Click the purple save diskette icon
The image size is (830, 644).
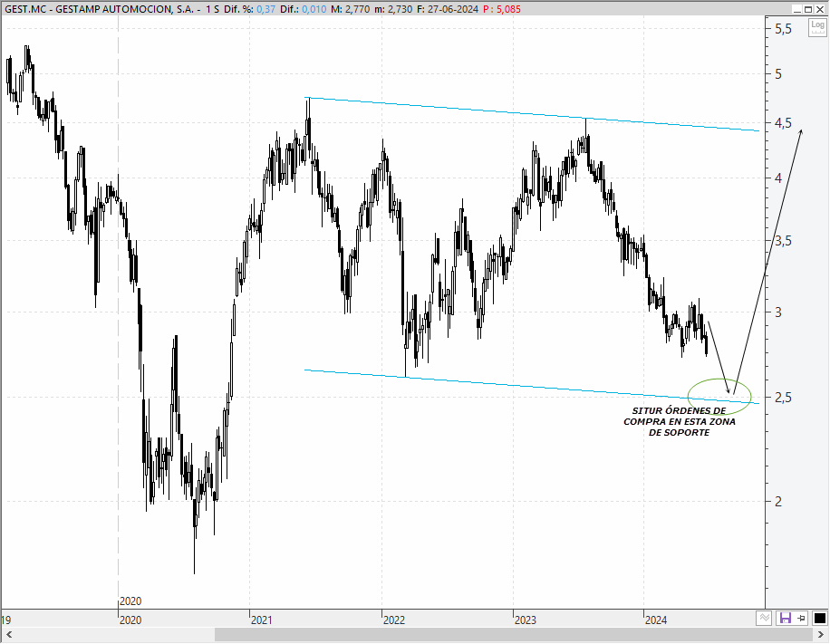pos(785,618)
